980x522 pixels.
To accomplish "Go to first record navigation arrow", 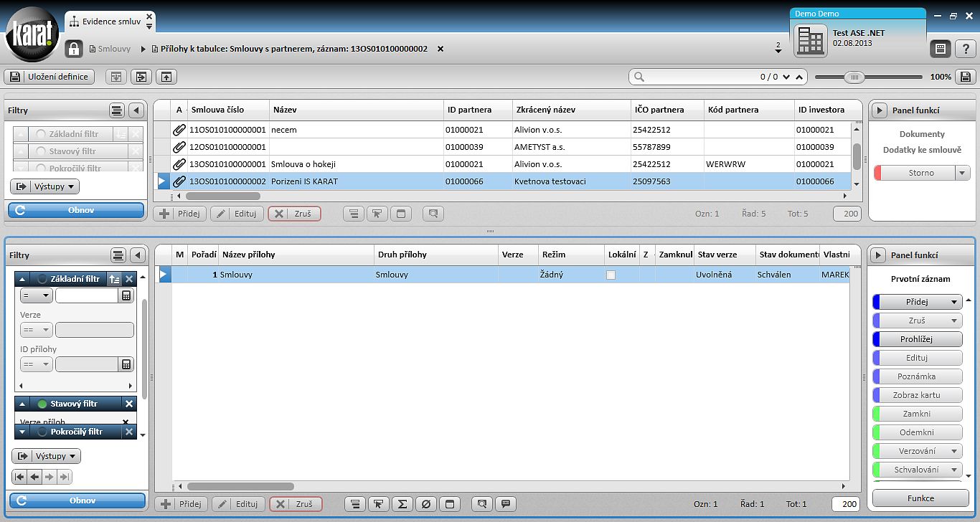I will click(19, 477).
